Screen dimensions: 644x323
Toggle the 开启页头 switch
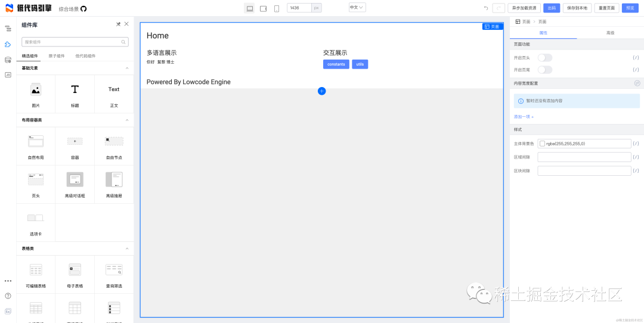tap(545, 58)
